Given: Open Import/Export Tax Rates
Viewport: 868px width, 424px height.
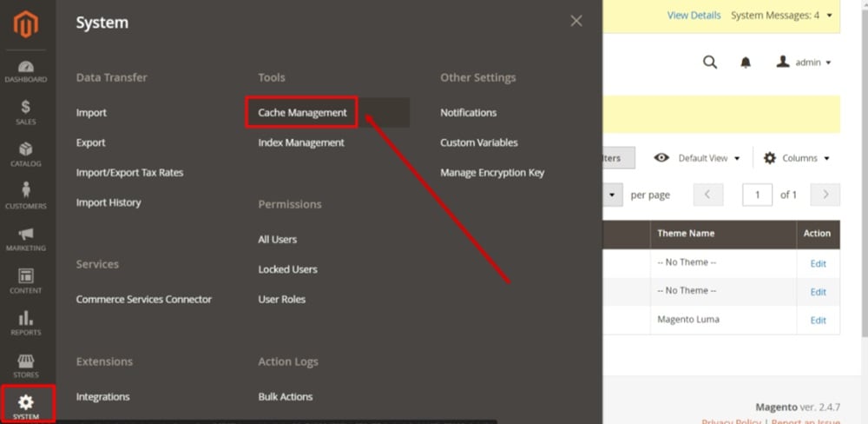Looking at the screenshot, I should click(x=129, y=172).
